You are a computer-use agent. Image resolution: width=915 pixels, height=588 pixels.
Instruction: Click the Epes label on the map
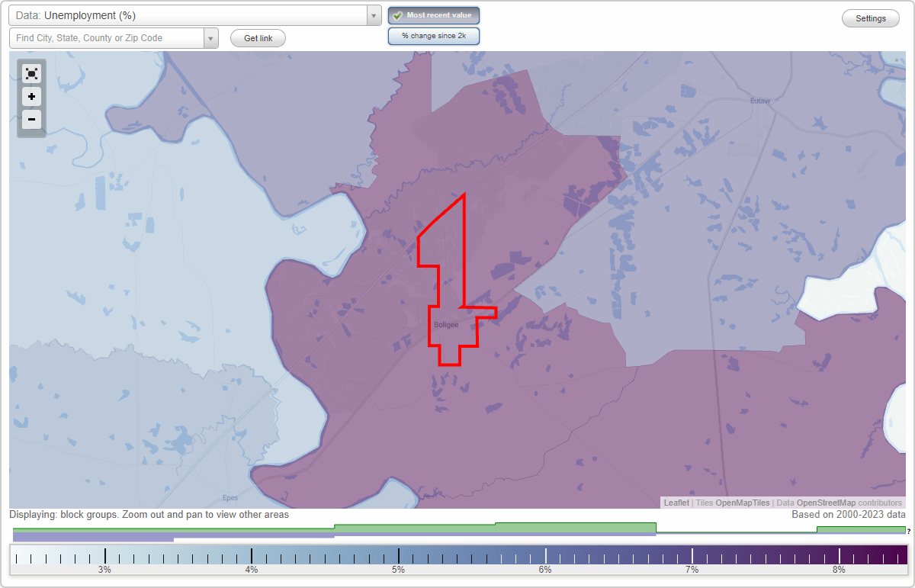[230, 498]
